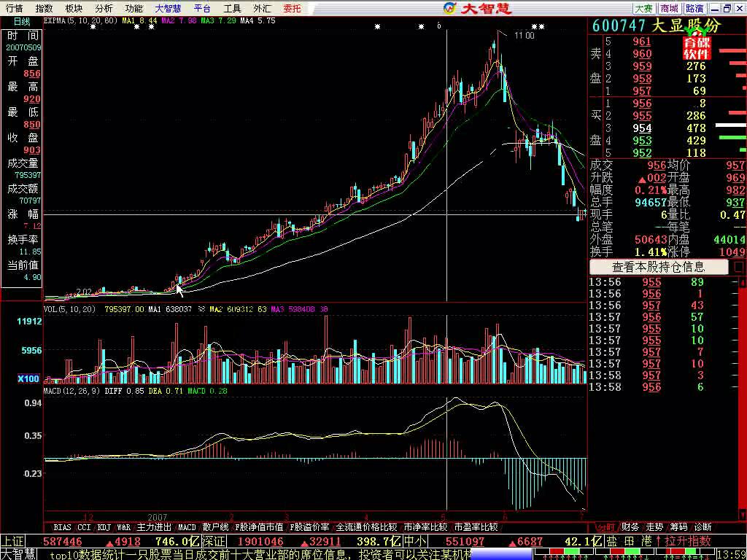Click the 拉升指数 label in the status bar

coord(688,542)
